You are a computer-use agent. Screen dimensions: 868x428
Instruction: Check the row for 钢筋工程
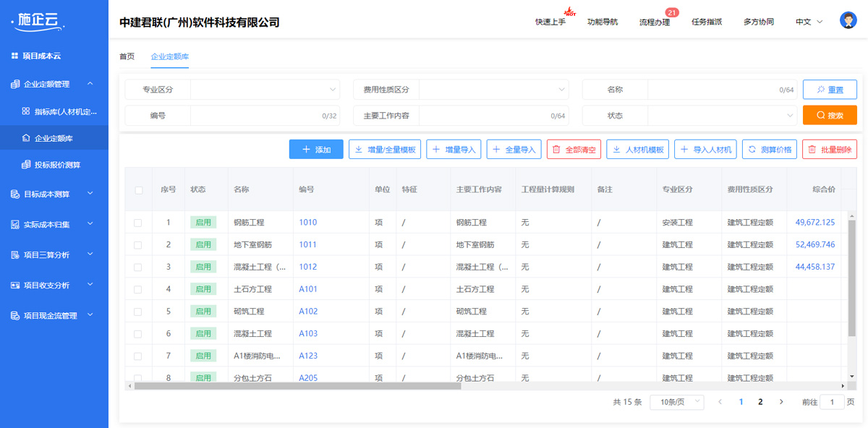click(138, 223)
